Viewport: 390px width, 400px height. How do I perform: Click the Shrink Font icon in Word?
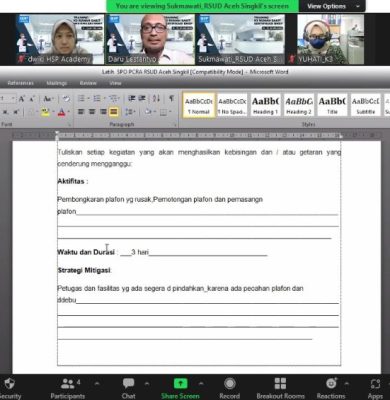click(x=32, y=99)
